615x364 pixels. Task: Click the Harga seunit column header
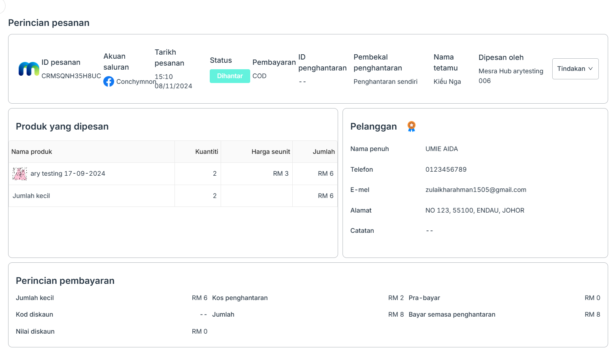(x=270, y=152)
